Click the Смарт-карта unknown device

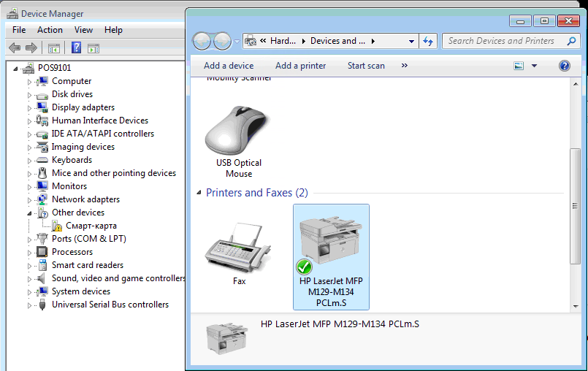click(91, 226)
